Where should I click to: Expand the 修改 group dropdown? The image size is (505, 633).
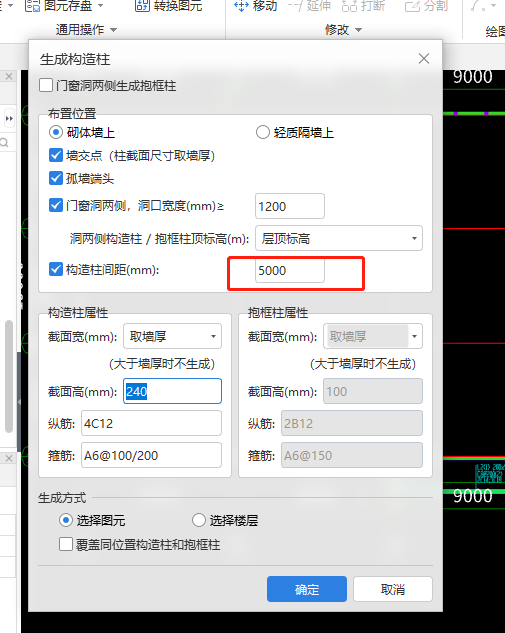click(x=358, y=30)
